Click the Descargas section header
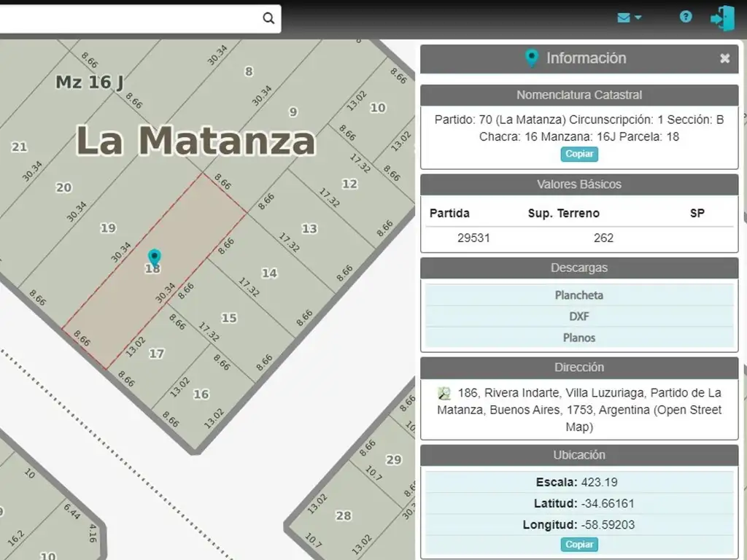747x560 pixels. tap(579, 268)
